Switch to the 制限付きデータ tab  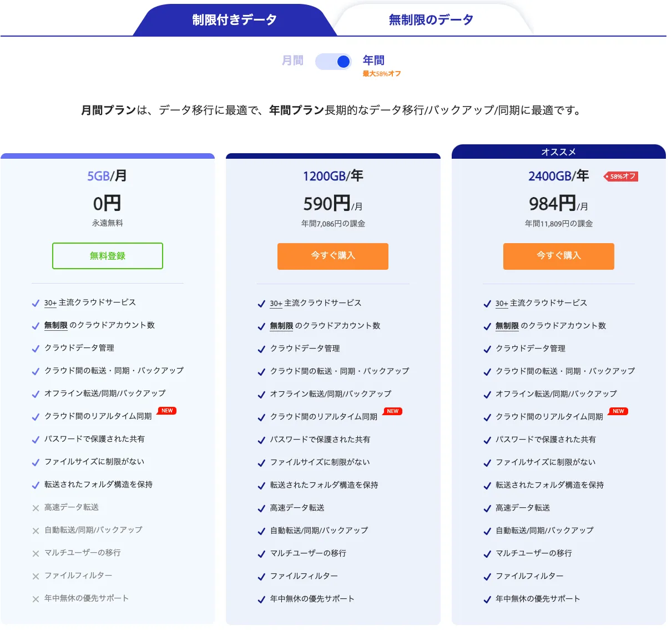click(234, 20)
